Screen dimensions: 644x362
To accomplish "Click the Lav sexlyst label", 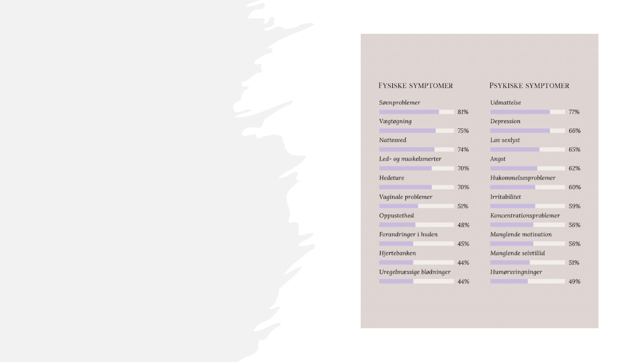I will tap(505, 140).
